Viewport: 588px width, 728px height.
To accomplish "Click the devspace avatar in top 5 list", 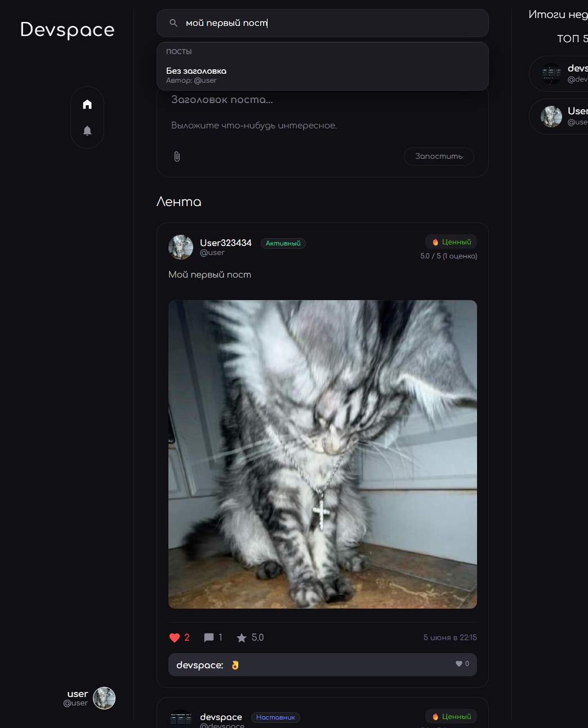I will (x=551, y=74).
